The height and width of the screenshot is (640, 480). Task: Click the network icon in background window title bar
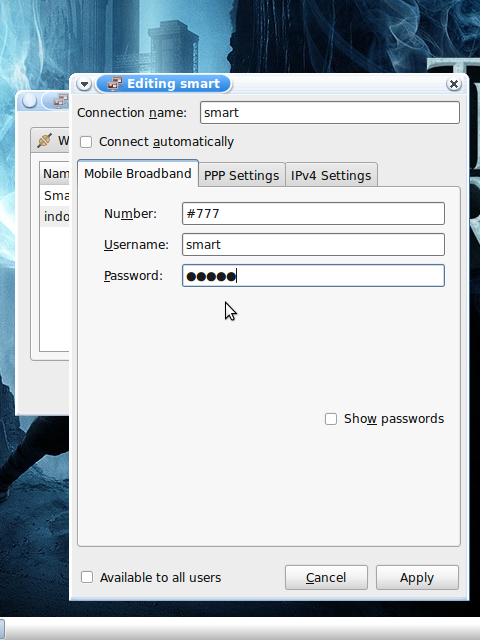[x=61, y=101]
